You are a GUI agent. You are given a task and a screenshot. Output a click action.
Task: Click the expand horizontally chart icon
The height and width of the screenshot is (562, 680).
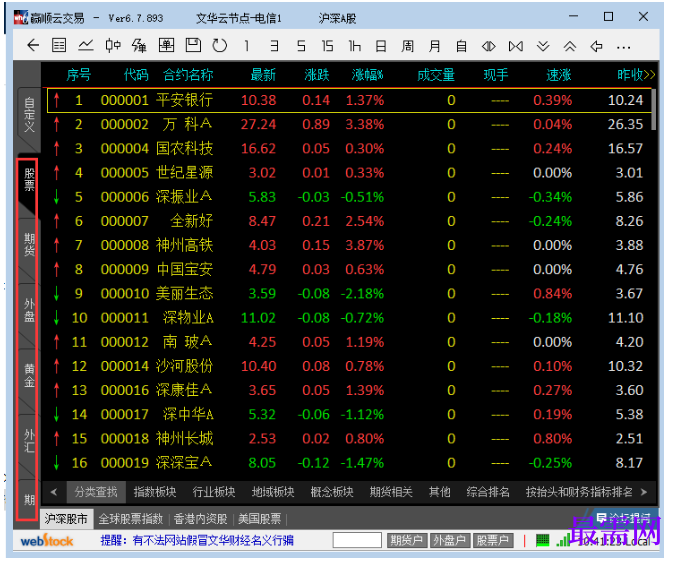coord(488,46)
